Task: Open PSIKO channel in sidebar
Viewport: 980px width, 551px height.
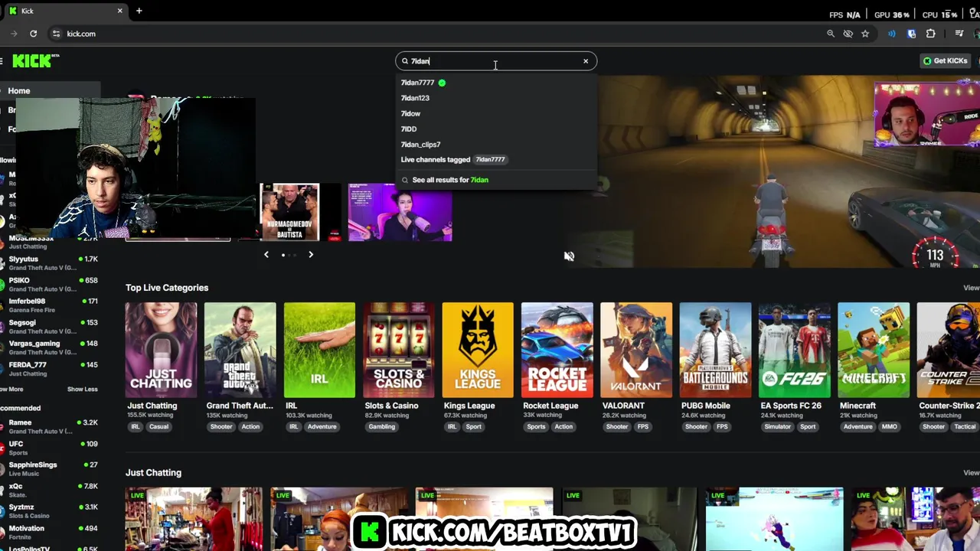Action: coord(51,285)
